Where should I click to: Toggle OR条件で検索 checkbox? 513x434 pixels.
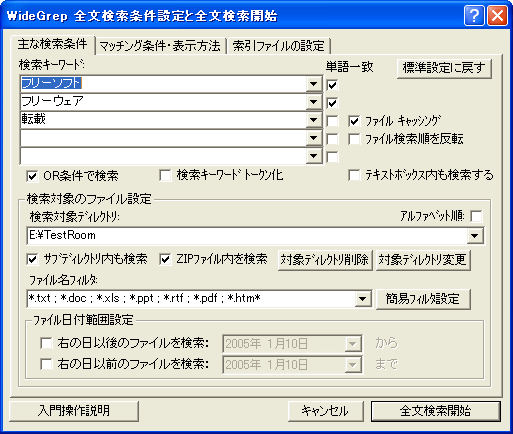(x=32, y=176)
